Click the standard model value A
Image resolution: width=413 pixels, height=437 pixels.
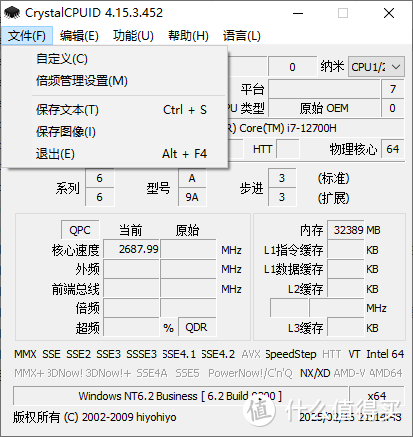coord(192,178)
